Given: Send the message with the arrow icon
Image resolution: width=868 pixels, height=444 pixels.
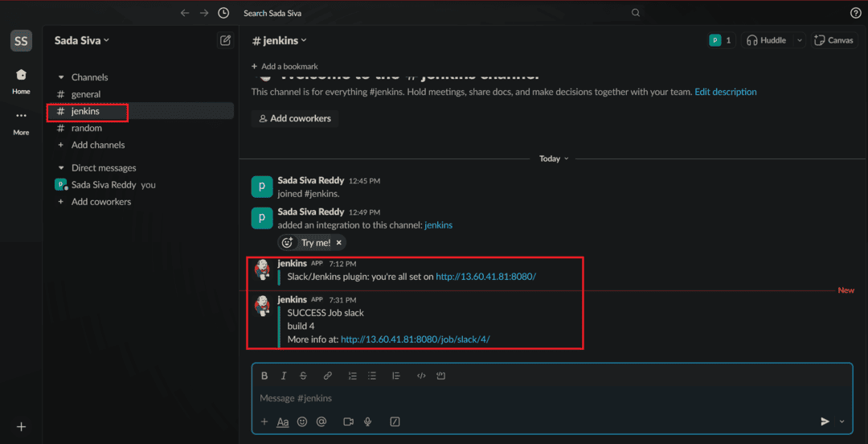Looking at the screenshot, I should (825, 421).
